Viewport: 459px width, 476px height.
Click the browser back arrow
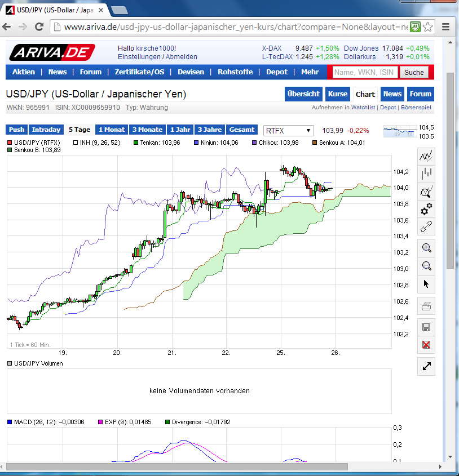(7, 27)
